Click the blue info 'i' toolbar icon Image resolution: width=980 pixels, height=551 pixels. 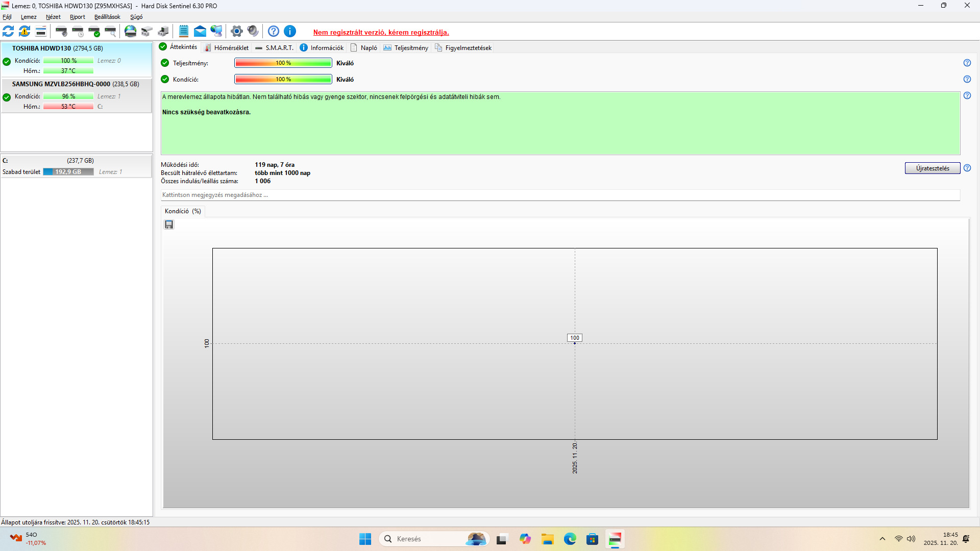tap(290, 32)
